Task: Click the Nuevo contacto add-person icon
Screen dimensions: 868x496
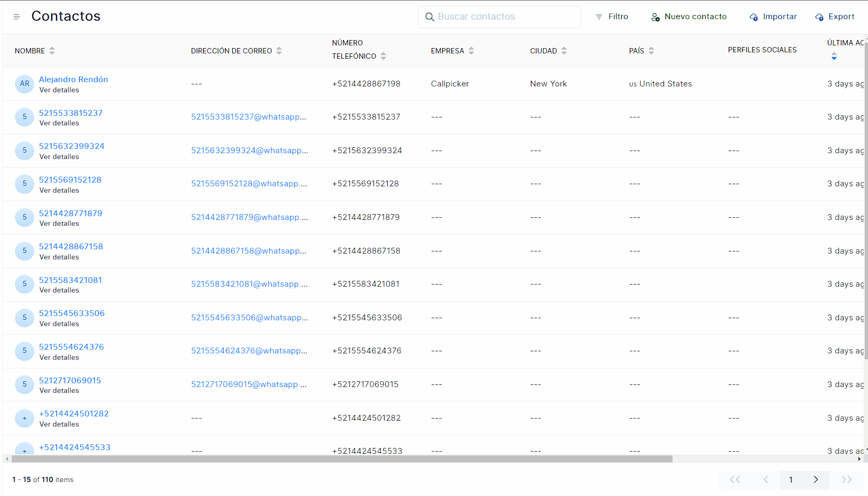Action: click(x=655, y=17)
